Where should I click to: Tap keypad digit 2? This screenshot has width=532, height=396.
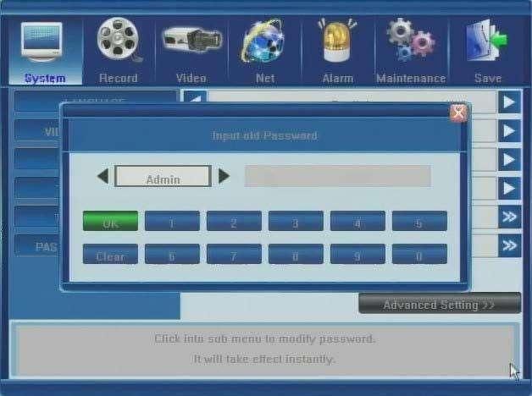point(234,221)
